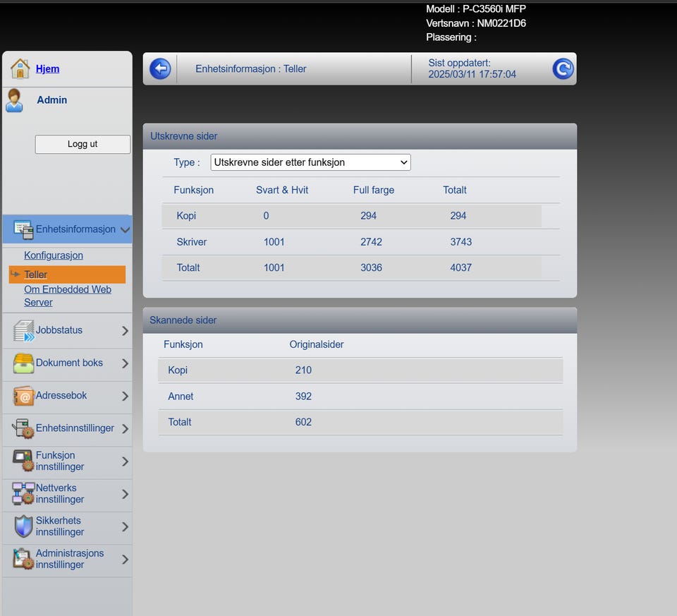Screen dimensions: 677x616
Task: Expand the Adressebok menu arrow
Action: pos(126,396)
